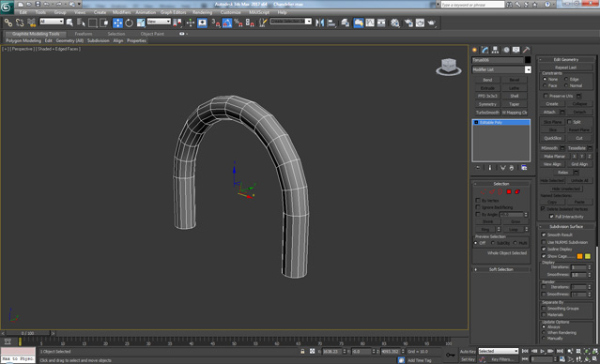The height and width of the screenshot is (364, 600).
Task: Switch to the Modify panel icon
Action: tap(485, 50)
